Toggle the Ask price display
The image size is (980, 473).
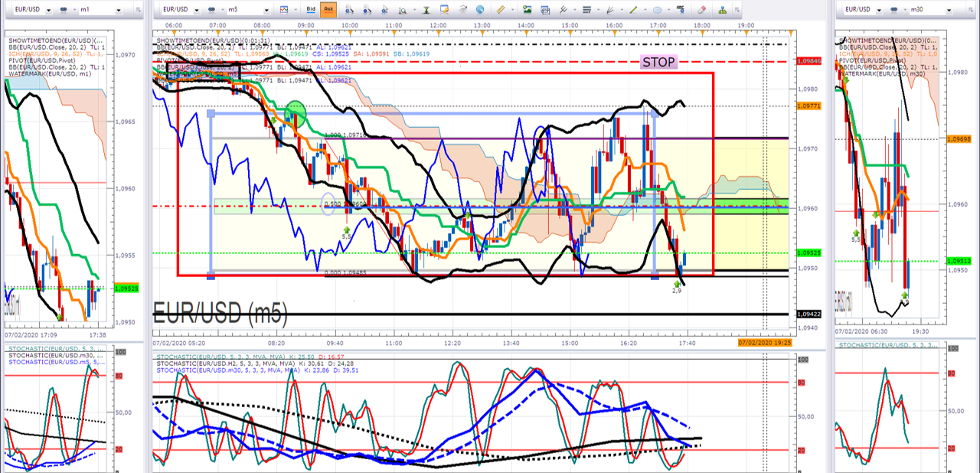(x=328, y=9)
